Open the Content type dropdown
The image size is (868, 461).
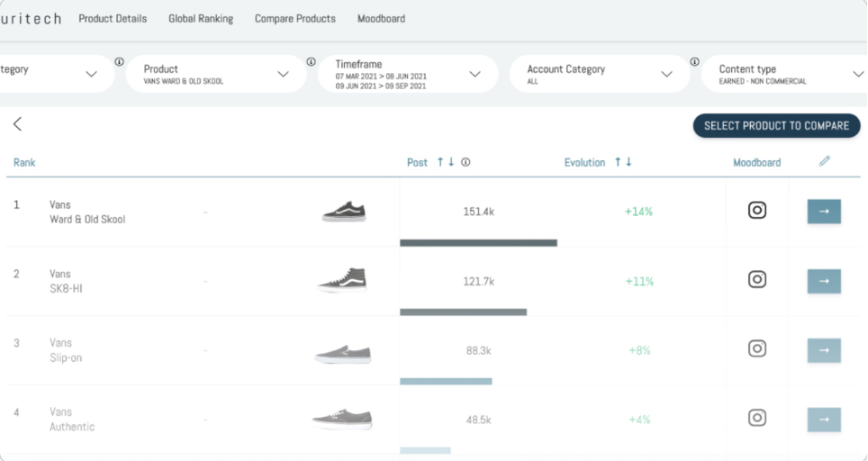(856, 74)
